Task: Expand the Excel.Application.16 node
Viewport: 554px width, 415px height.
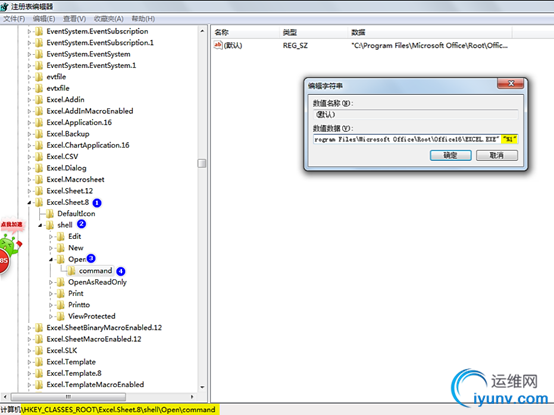Action: tap(29, 123)
